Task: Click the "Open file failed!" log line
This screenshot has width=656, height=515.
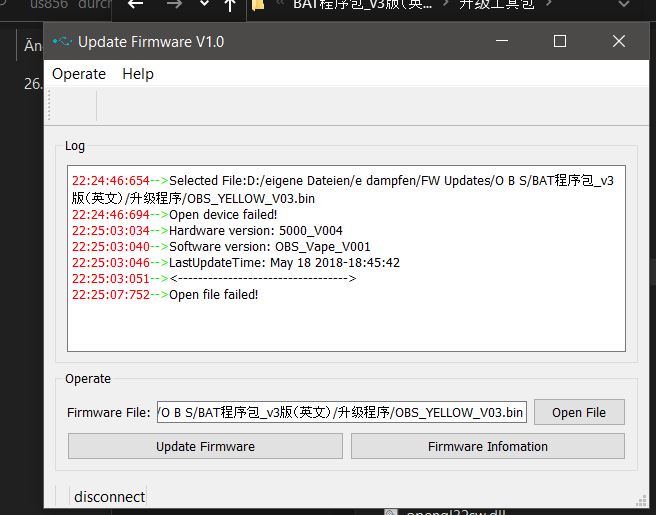Action: point(213,295)
